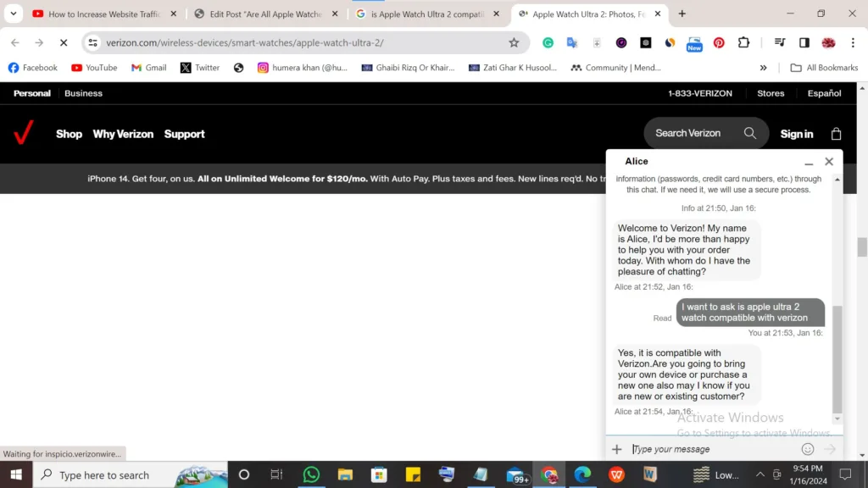The image size is (868, 488).
Task: Open the Extensions puzzle menu
Action: (743, 42)
